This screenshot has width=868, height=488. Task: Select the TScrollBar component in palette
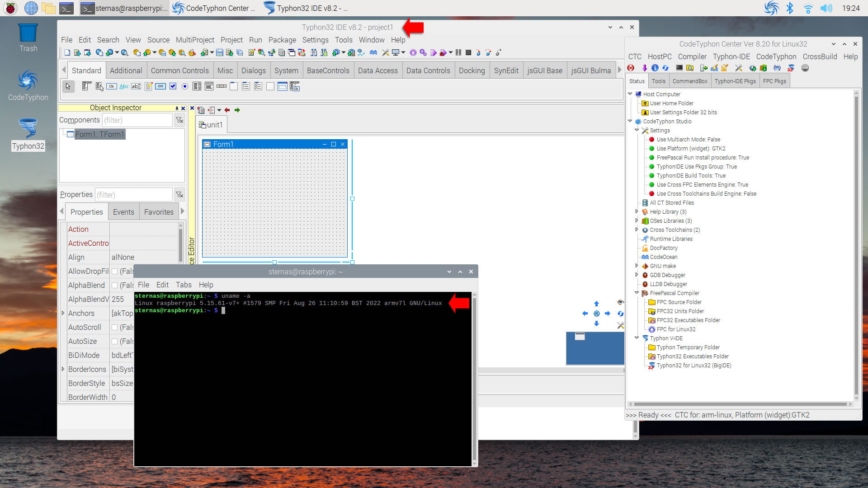click(222, 86)
